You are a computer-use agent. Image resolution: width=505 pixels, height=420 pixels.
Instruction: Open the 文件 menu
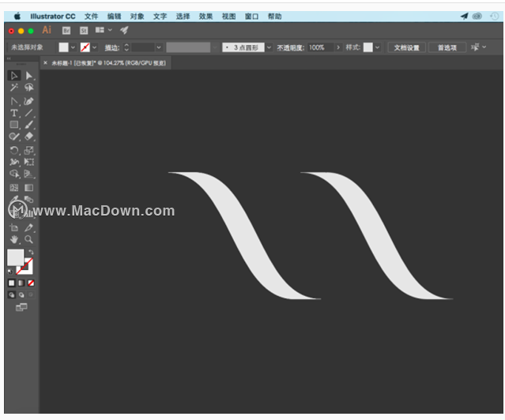click(x=91, y=17)
